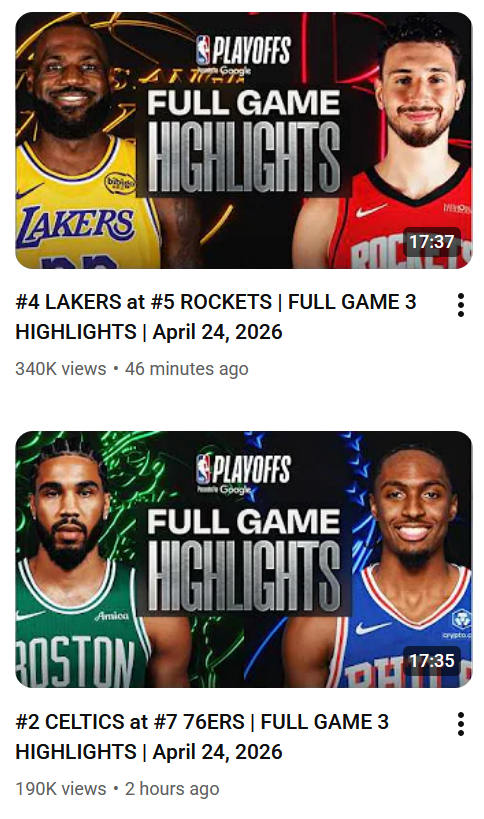Click NBA Playoffs logo in Celtics-76ers thumbnail
Viewport: 484px width, 819px height.
(243, 473)
